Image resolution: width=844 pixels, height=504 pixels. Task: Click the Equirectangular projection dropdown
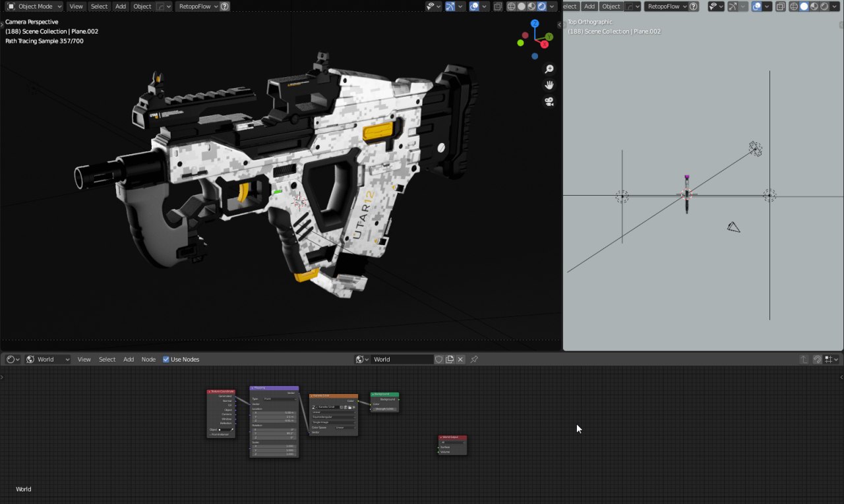[x=334, y=417]
